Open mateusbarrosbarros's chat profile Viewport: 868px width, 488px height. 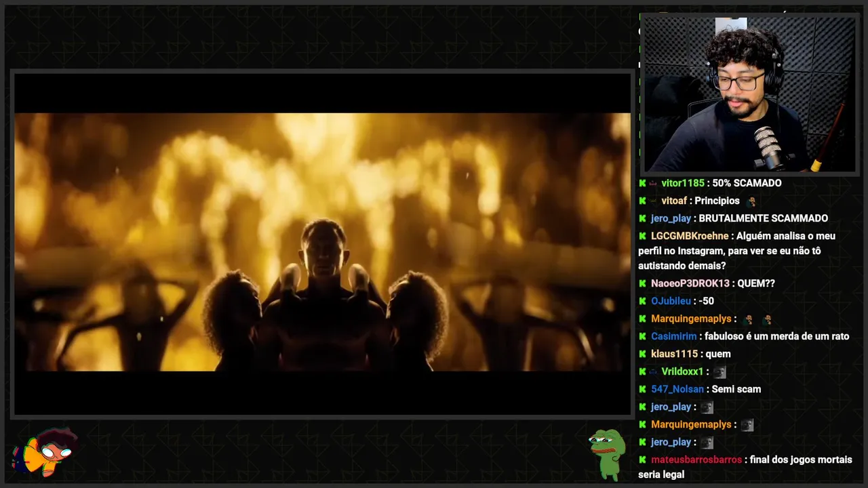coord(696,460)
